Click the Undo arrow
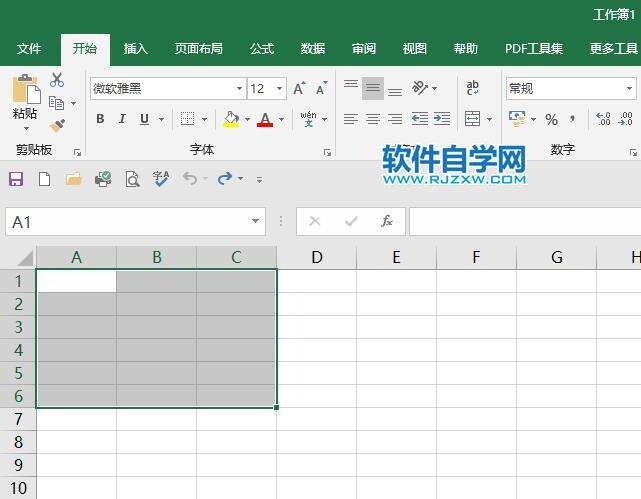 coord(190,179)
